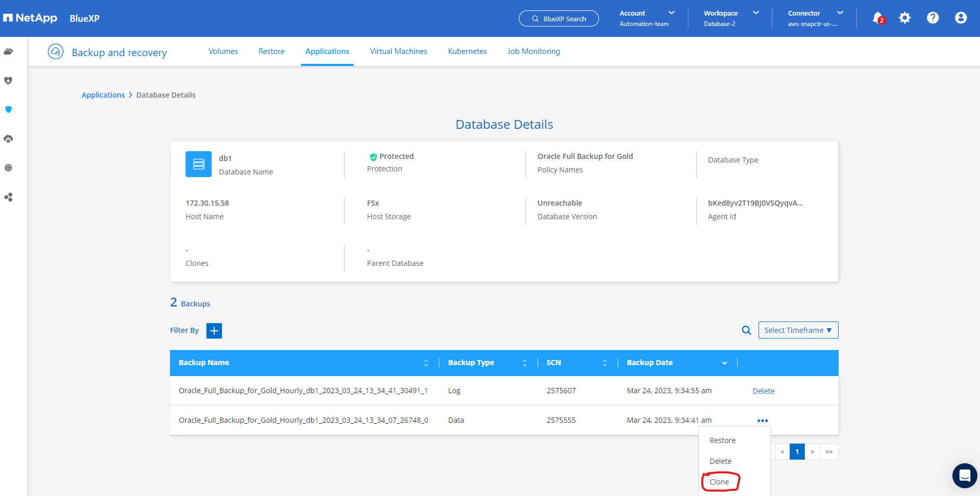Click the help question mark icon

click(933, 18)
